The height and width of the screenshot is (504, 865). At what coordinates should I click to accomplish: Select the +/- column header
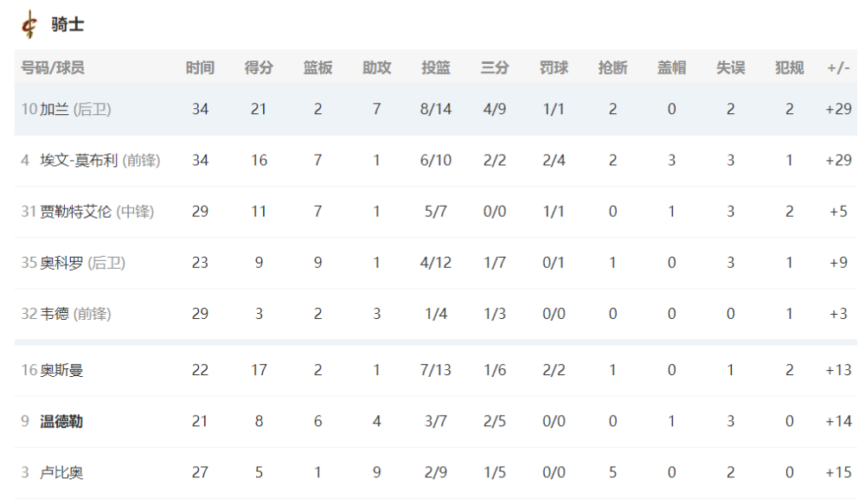[x=838, y=67]
